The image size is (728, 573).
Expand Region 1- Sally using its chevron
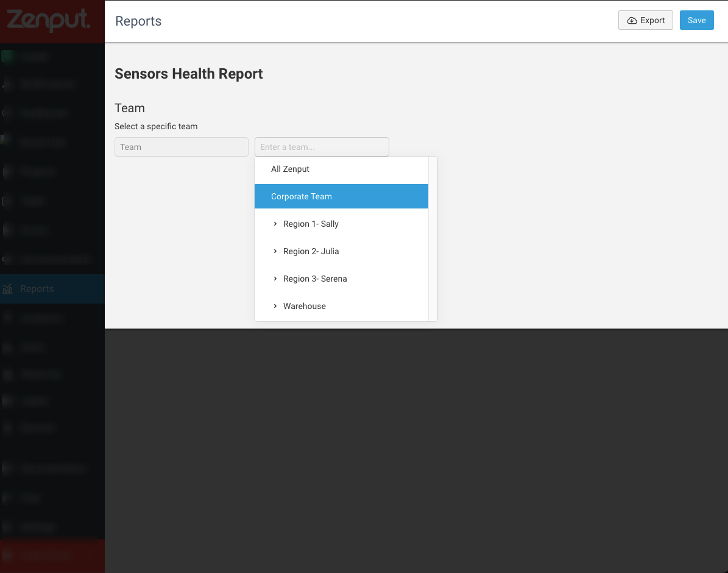pos(275,224)
